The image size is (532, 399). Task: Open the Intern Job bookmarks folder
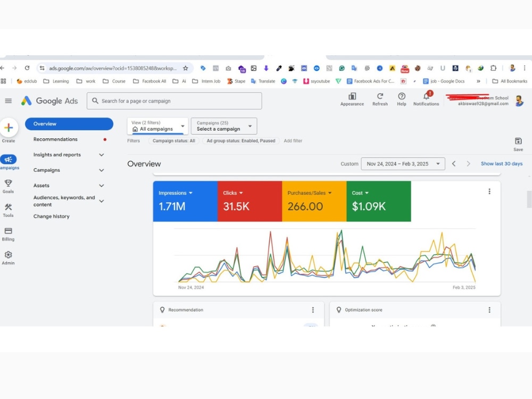coord(206,81)
